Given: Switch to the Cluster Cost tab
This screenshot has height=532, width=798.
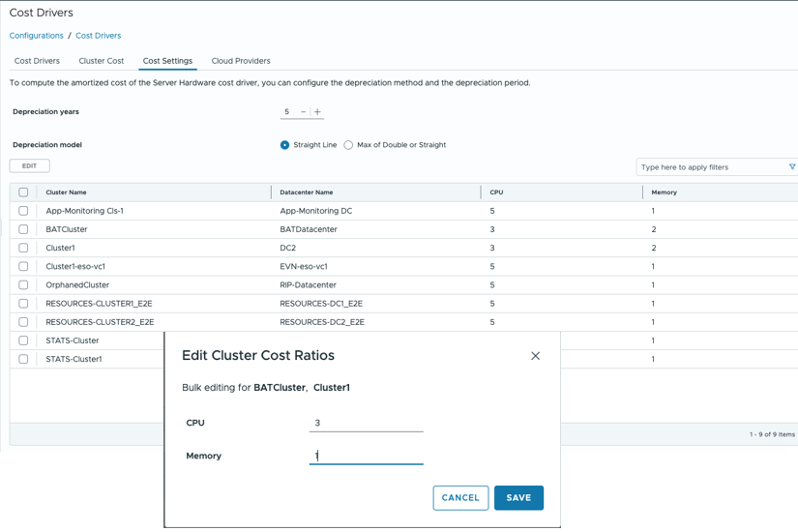Looking at the screenshot, I should point(102,61).
